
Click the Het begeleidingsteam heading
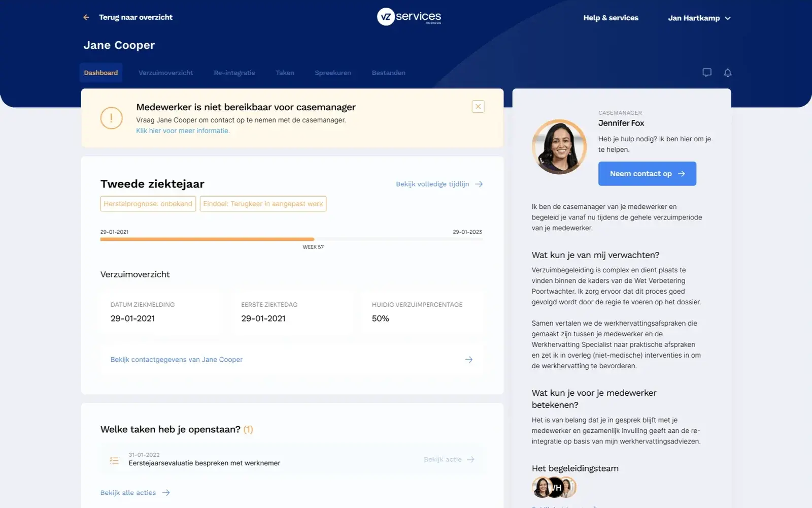(575, 468)
